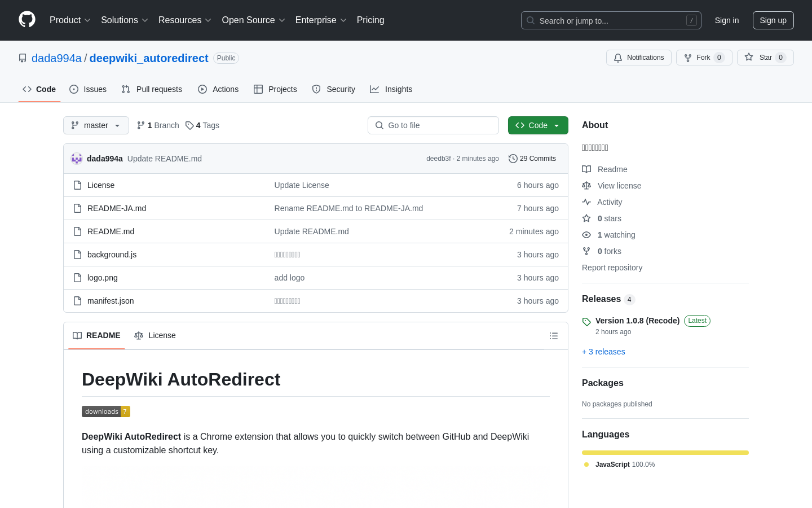Screen dimensions: 812x508
Task: Expand the Product menu
Action: (x=70, y=20)
